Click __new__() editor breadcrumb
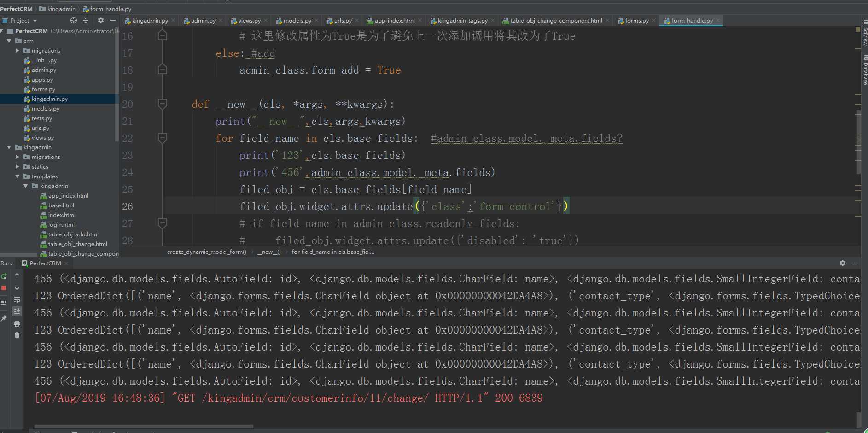868x433 pixels. coord(269,252)
